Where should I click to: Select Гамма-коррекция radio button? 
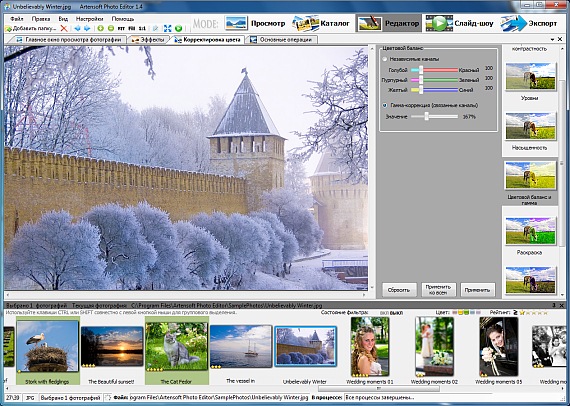(385, 105)
